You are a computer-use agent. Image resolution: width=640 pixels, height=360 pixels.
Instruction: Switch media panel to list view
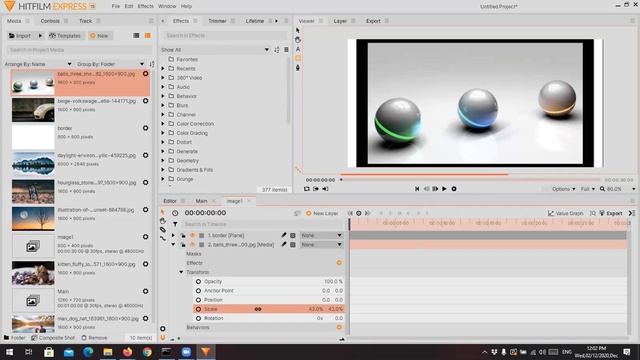136,36
